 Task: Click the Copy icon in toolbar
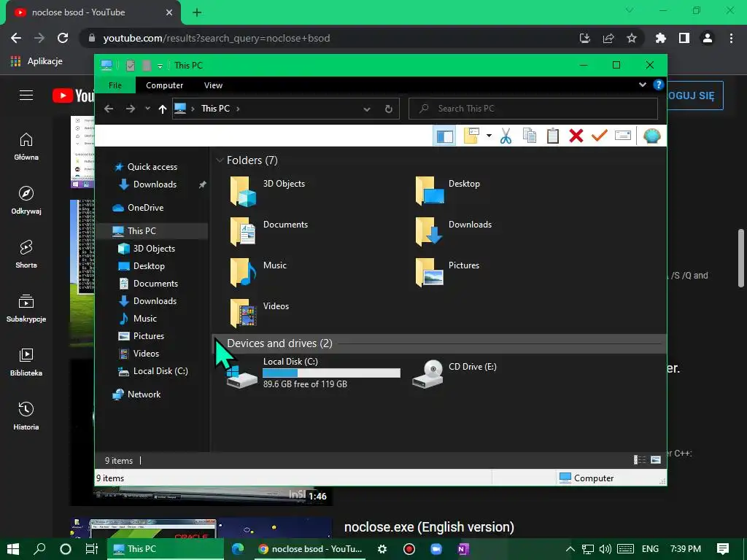530,136
